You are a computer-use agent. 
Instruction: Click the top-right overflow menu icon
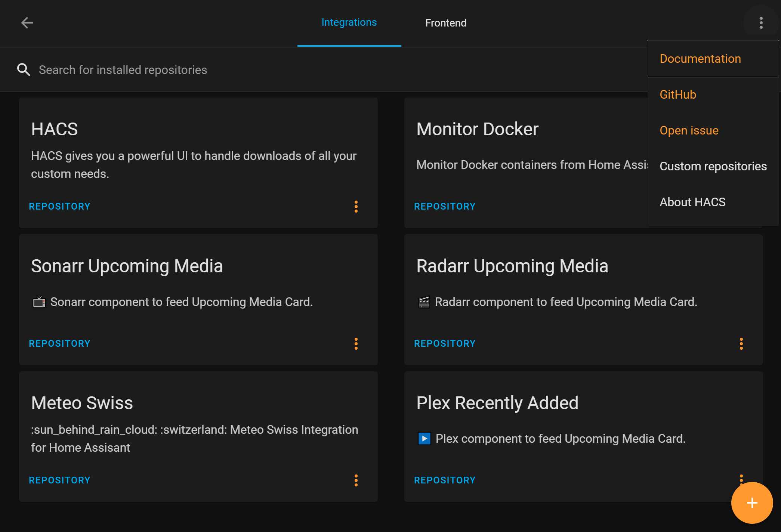[761, 23]
